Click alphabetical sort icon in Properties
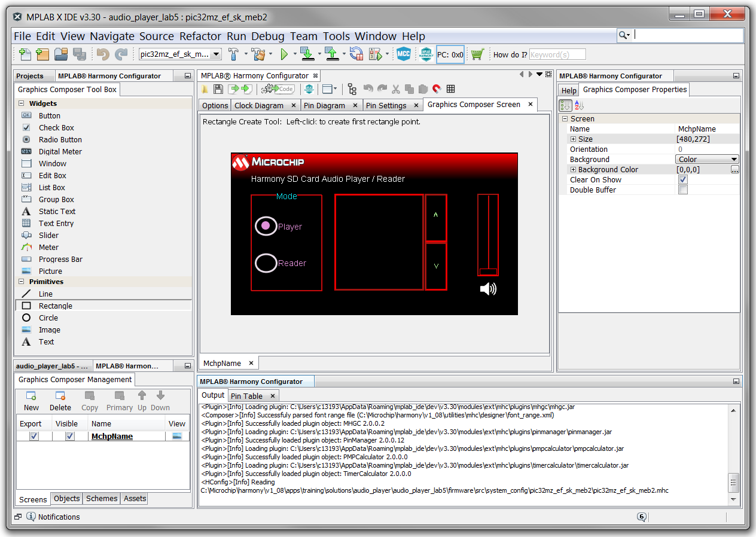 tap(579, 106)
